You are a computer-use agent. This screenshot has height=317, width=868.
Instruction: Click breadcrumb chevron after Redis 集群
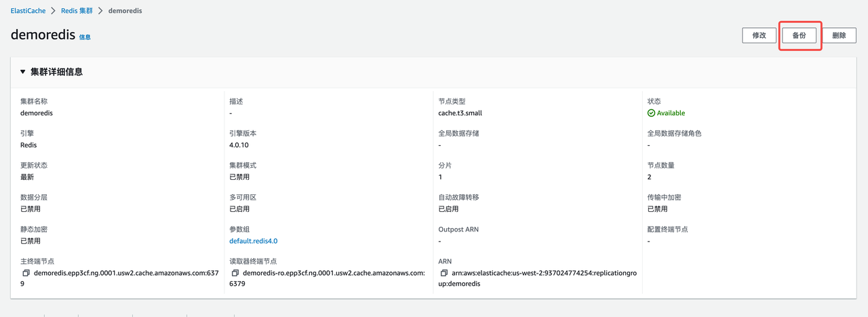pos(99,11)
